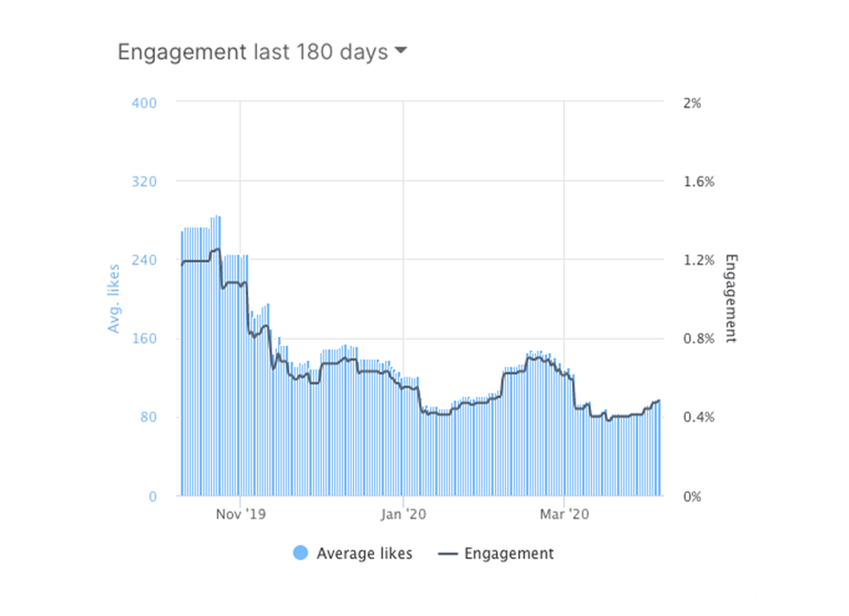Toggle the dark Engagement legend line marker

pyautogui.click(x=447, y=554)
